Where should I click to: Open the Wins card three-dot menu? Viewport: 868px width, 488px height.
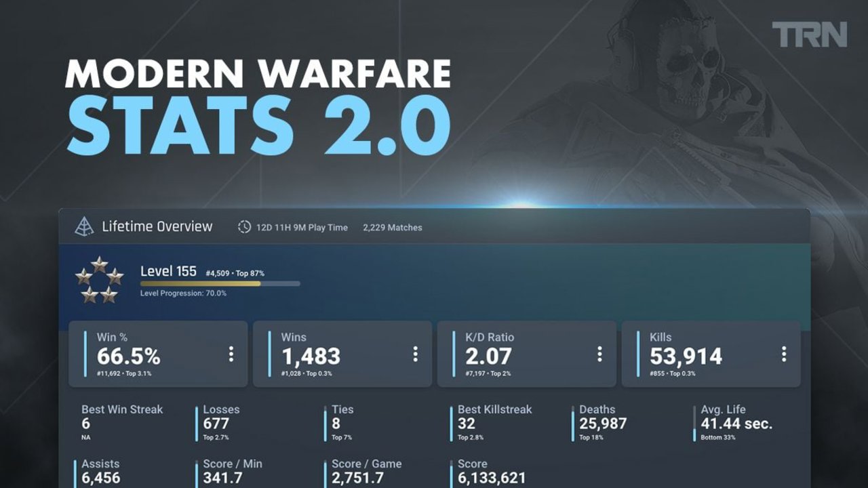click(415, 354)
